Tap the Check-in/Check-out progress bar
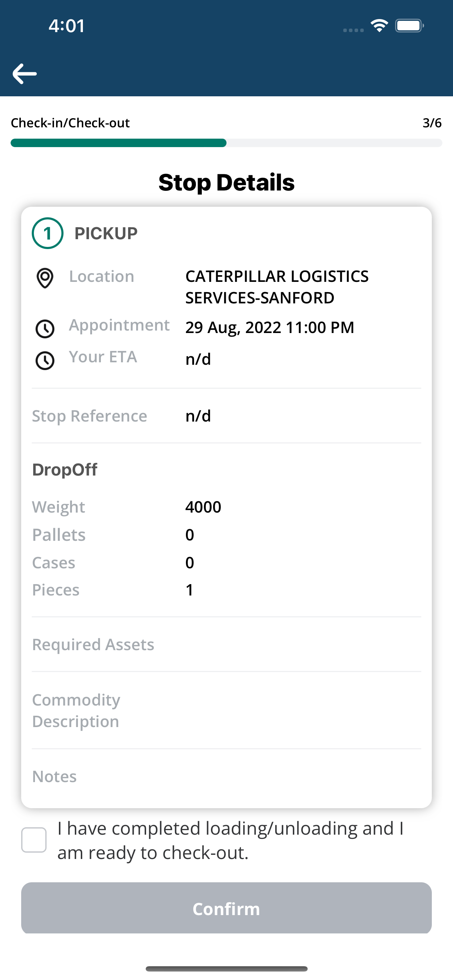 [226, 143]
